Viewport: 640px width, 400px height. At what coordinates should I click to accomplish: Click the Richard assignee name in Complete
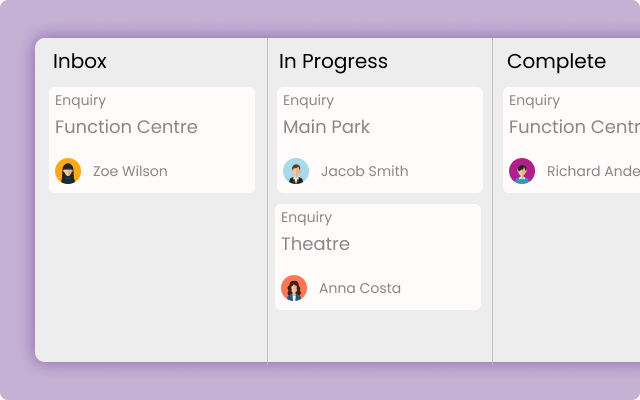592,171
